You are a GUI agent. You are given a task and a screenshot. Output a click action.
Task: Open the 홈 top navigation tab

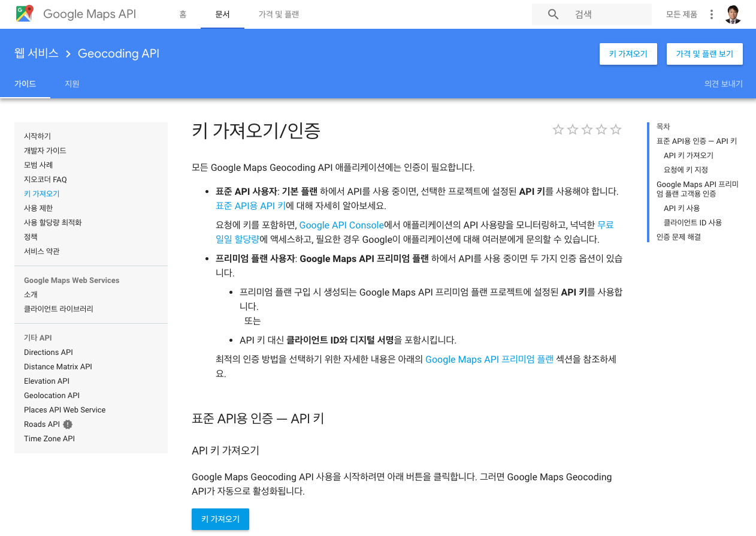[183, 14]
